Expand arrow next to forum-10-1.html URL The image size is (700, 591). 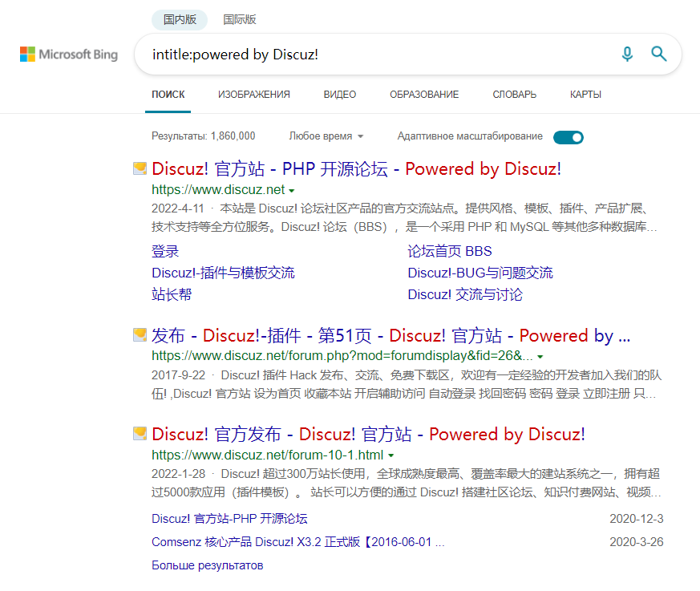click(x=390, y=456)
